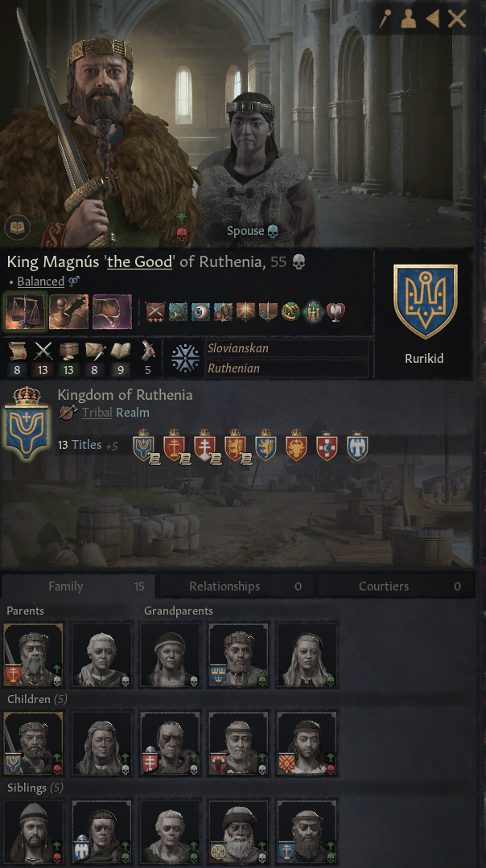Open the Balanced stress level link
Viewport: 486px width, 868px height.
(40, 282)
